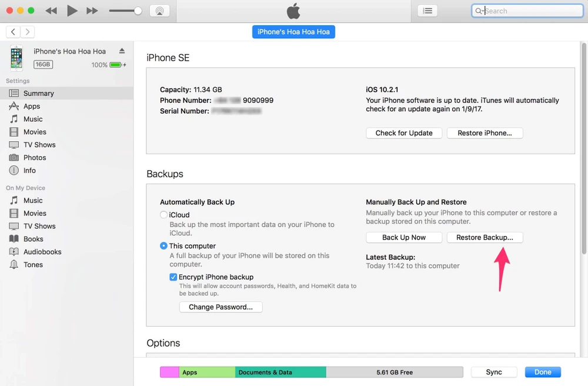588x386 pixels.
Task: Click the Play button in toolbar
Action: [x=72, y=11]
